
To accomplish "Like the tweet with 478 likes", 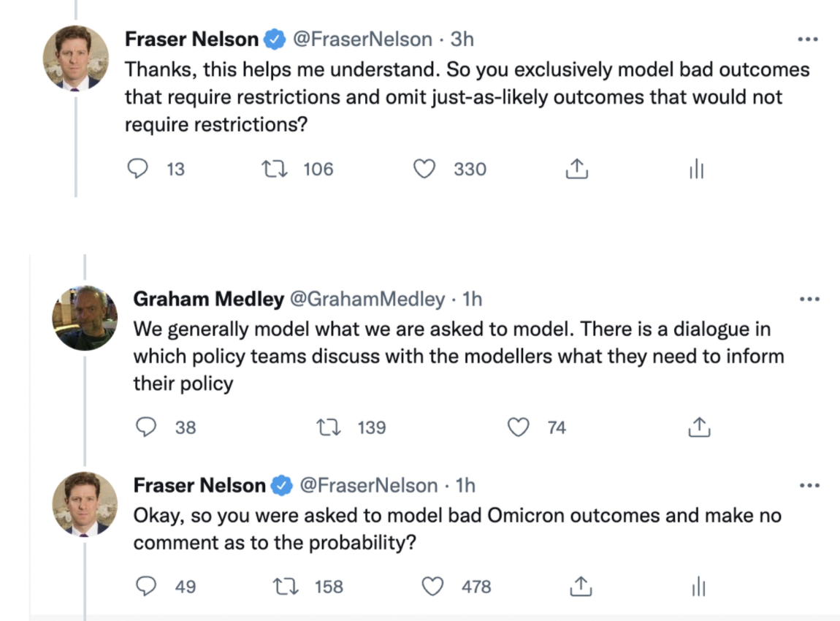I will click(x=434, y=586).
